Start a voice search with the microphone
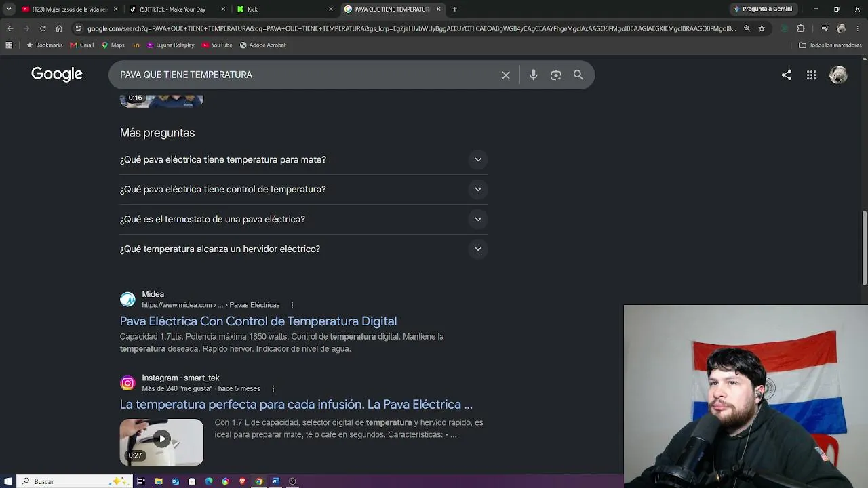This screenshot has height=488, width=868. 534,75
